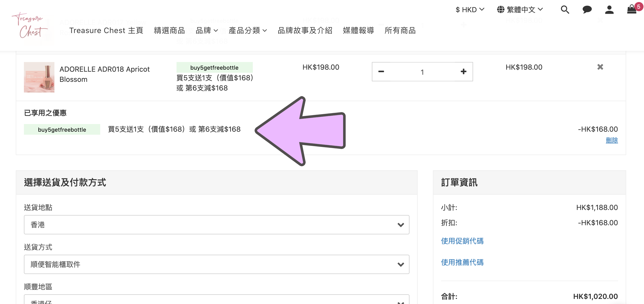Click the 刪除 discount link
644x304 pixels.
coord(612,140)
